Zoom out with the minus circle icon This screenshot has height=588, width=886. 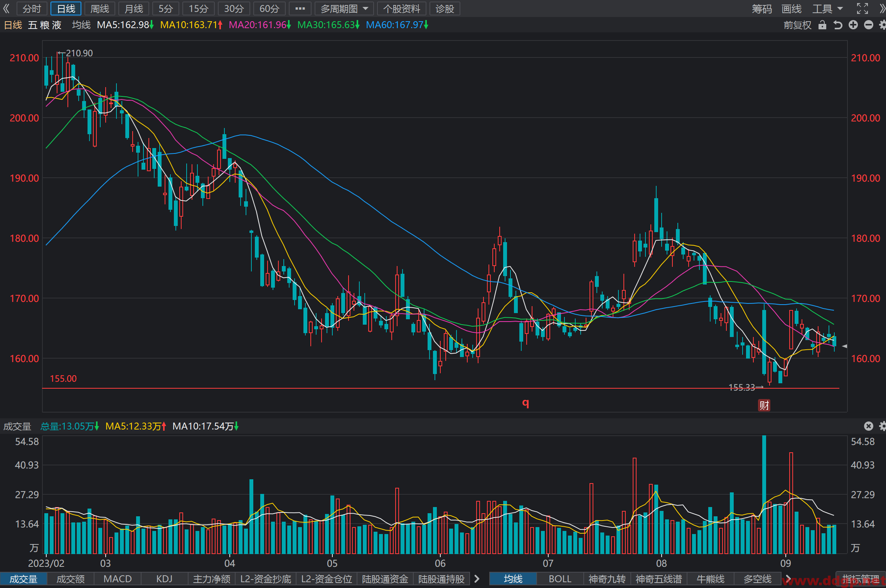pyautogui.click(x=869, y=25)
